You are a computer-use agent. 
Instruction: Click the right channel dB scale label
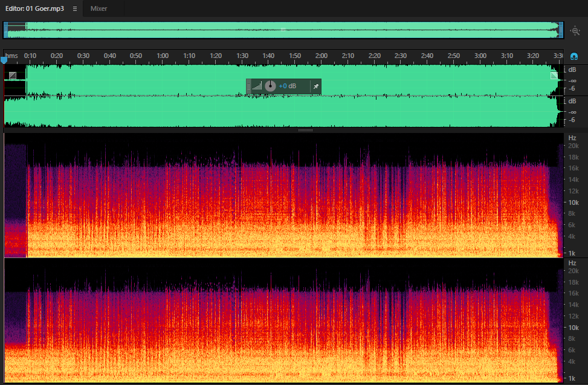572,101
